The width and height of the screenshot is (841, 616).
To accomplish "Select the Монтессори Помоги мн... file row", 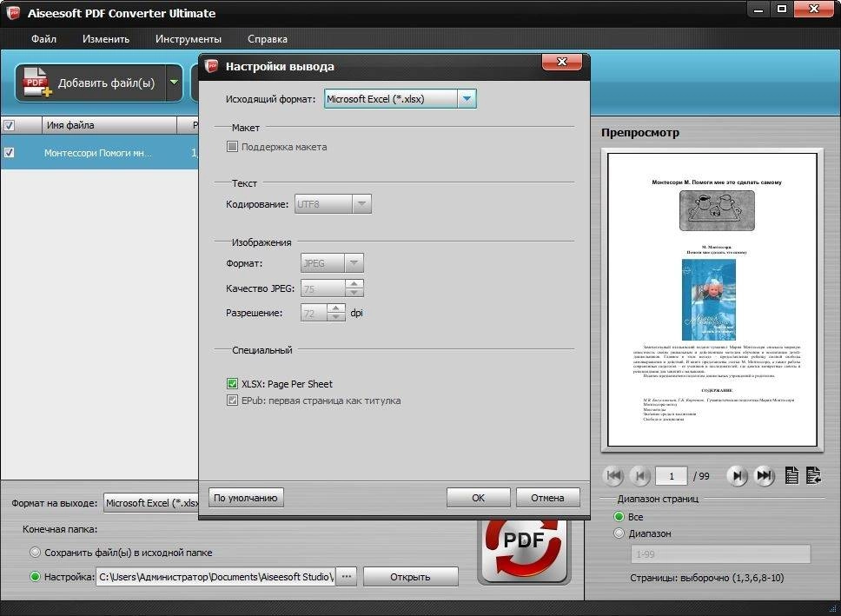I will point(100,152).
